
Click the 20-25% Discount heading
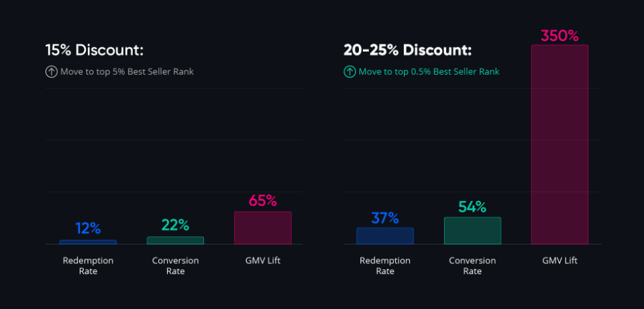(x=407, y=50)
